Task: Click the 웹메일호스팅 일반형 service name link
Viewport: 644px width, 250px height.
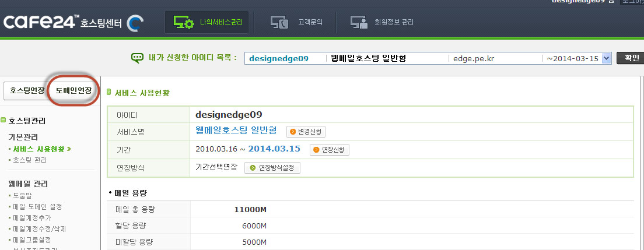Action: (x=236, y=131)
